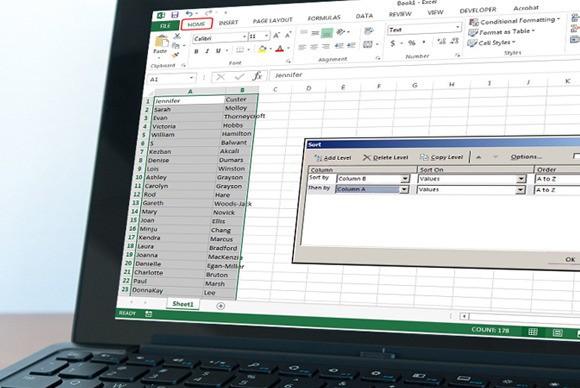Switch to the FORMULAS tab

tap(324, 18)
